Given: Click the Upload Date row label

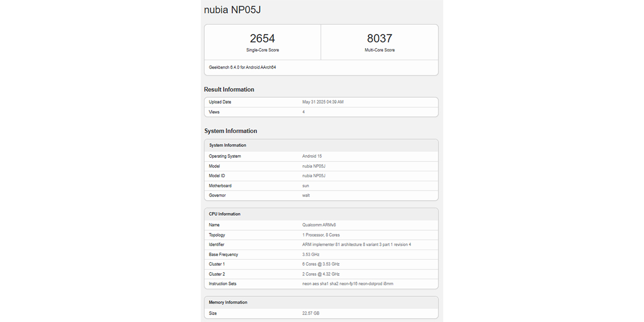Looking at the screenshot, I should point(220,102).
